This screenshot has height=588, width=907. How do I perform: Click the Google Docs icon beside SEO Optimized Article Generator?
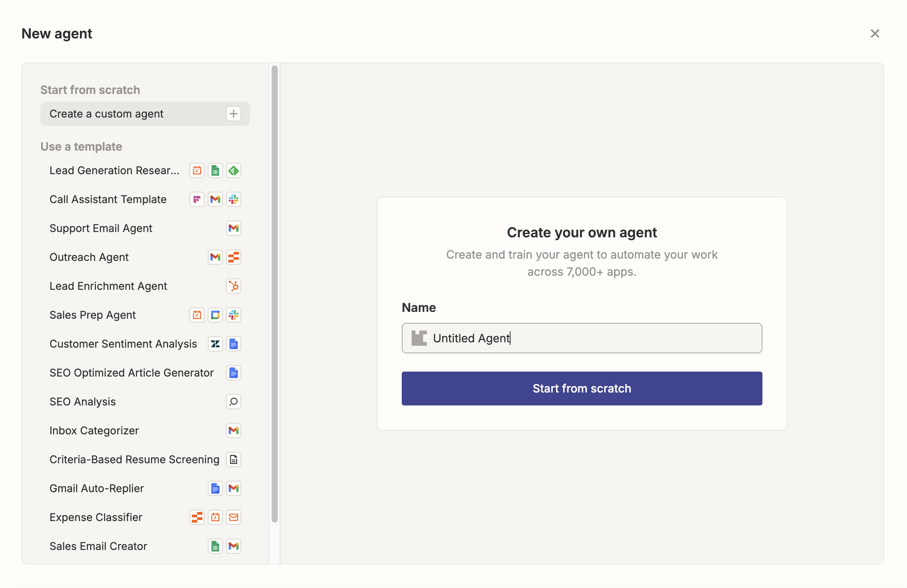click(x=233, y=373)
